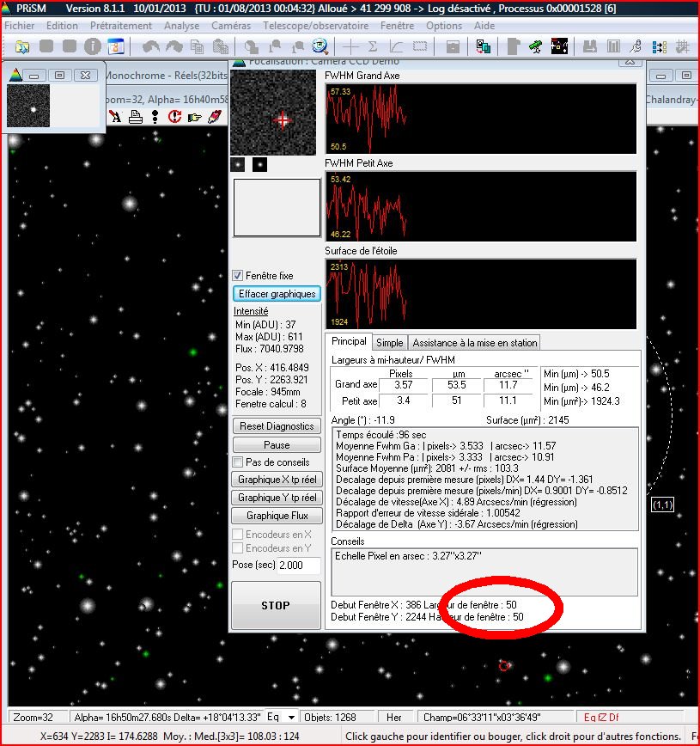The height and width of the screenshot is (746, 700).
Task: Click the Effacer graphiques button
Action: click(x=277, y=294)
